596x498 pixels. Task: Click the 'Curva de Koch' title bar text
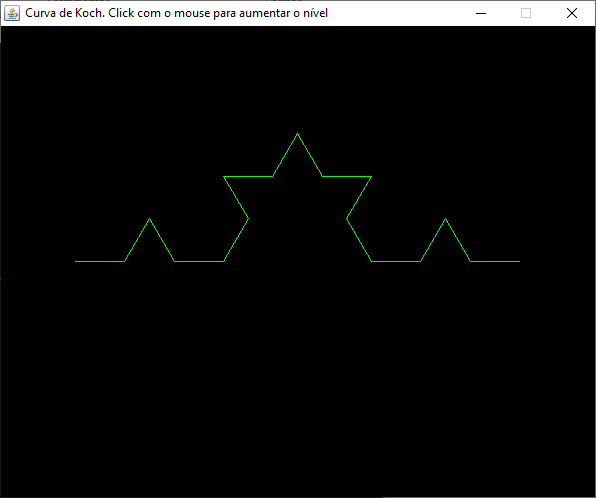[176, 13]
